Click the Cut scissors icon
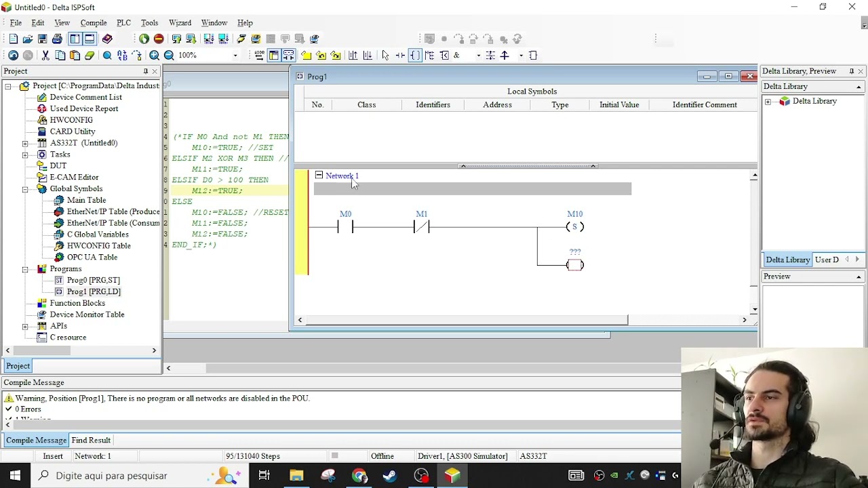The image size is (868, 488). 45,56
